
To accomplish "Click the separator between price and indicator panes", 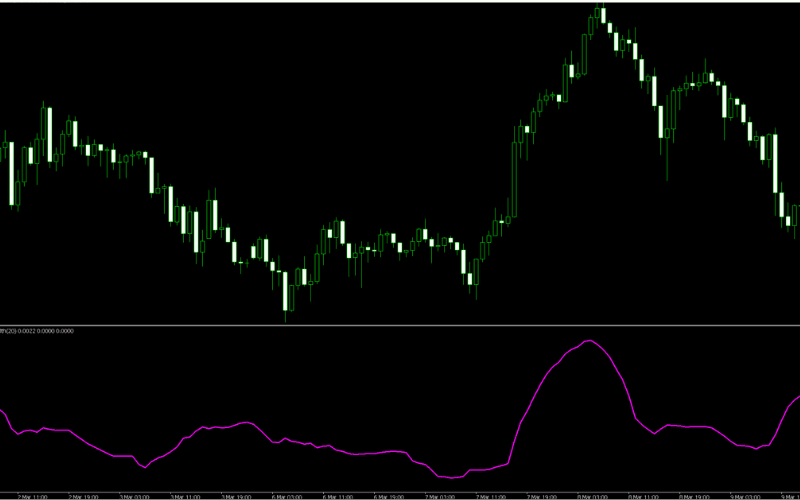I will coord(400,325).
